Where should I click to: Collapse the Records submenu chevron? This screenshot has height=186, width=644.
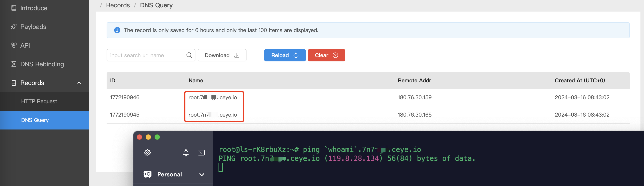[x=79, y=83]
